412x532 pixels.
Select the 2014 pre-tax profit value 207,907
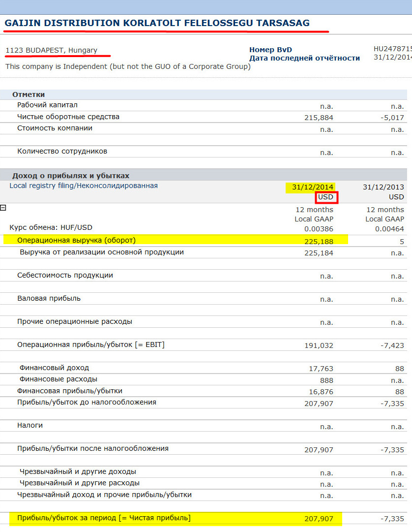point(319,404)
